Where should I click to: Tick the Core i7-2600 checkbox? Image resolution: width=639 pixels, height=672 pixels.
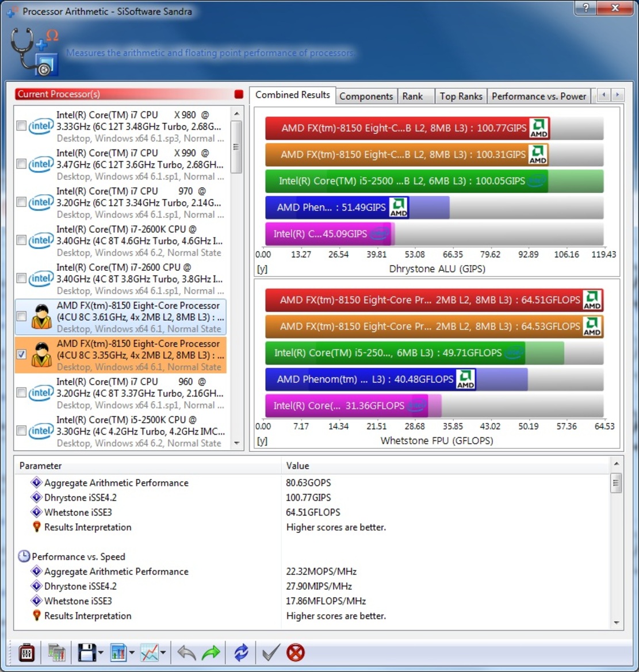[x=21, y=279]
